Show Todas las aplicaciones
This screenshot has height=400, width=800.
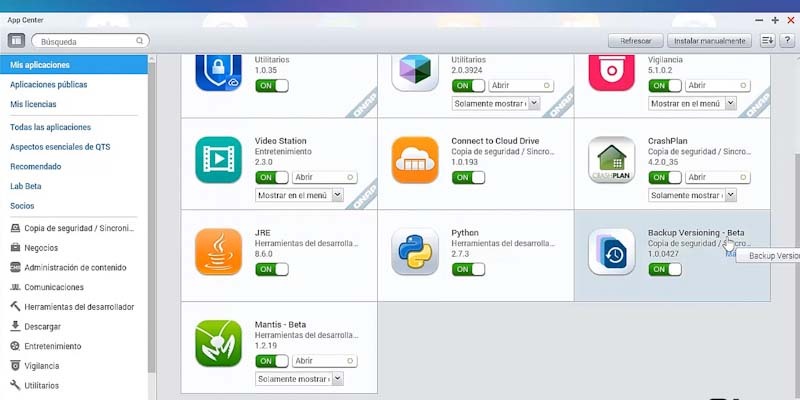click(x=51, y=127)
